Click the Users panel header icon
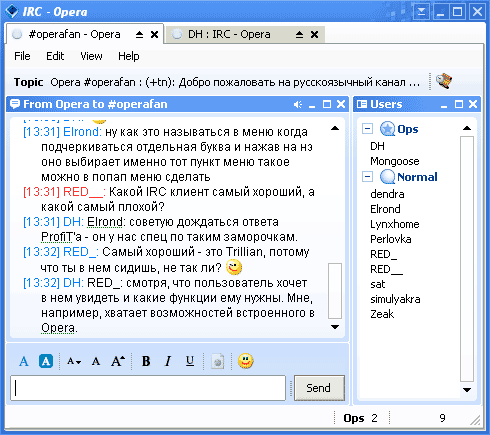This screenshot has height=435, width=490. point(362,104)
